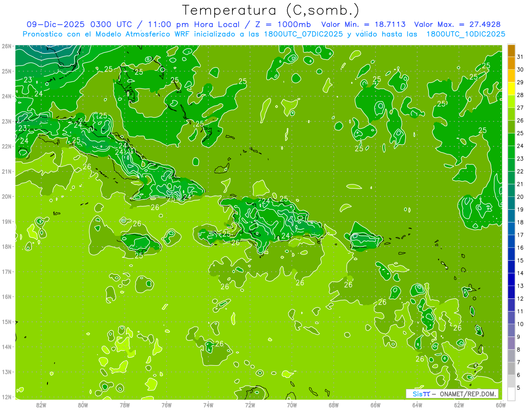The image size is (532, 411).
Task: Click latitude axis label "25N"
Action: [6, 71]
